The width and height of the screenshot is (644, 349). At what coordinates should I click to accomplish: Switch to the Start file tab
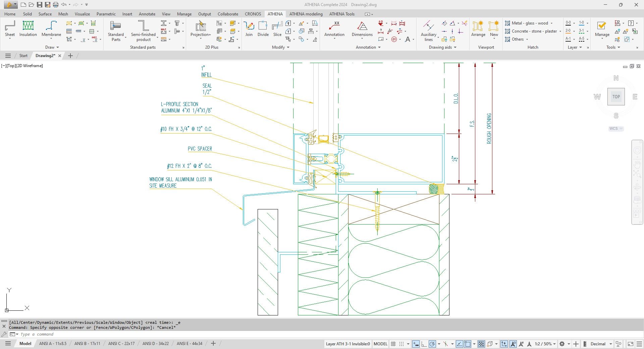click(x=23, y=56)
